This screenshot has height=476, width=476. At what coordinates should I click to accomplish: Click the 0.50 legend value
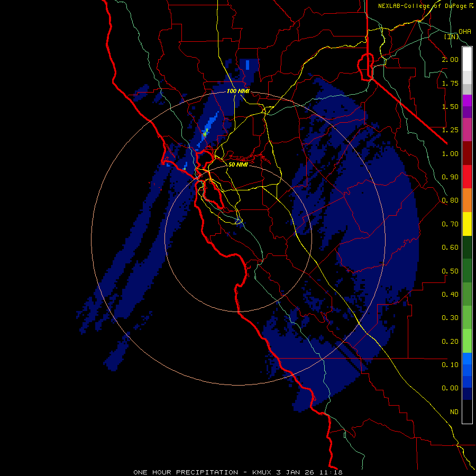point(450,271)
